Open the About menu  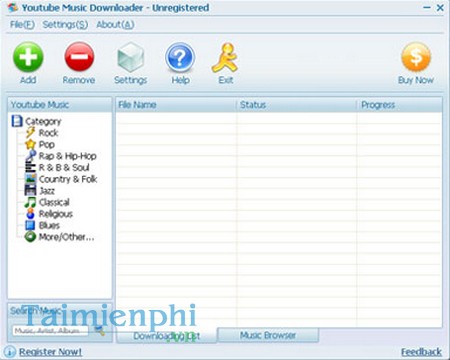point(115,24)
